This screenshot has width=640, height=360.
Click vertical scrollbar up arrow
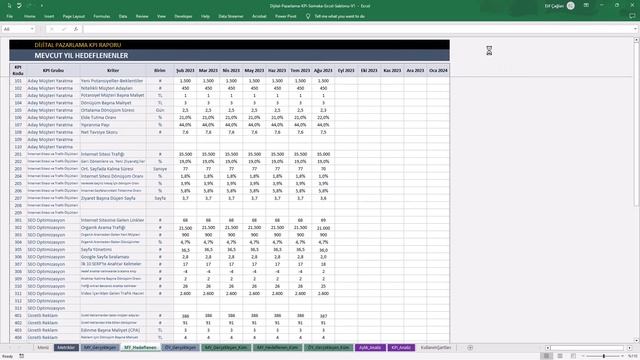pos(636,40)
